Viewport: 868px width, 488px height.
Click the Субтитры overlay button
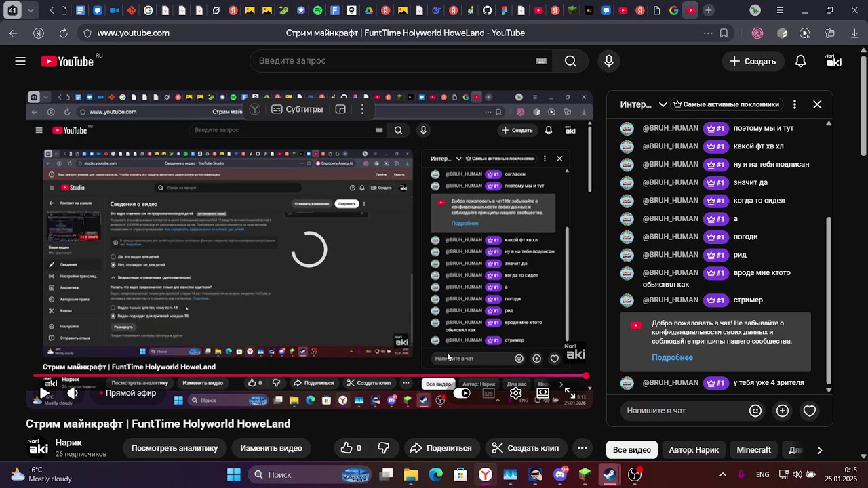coord(297,109)
